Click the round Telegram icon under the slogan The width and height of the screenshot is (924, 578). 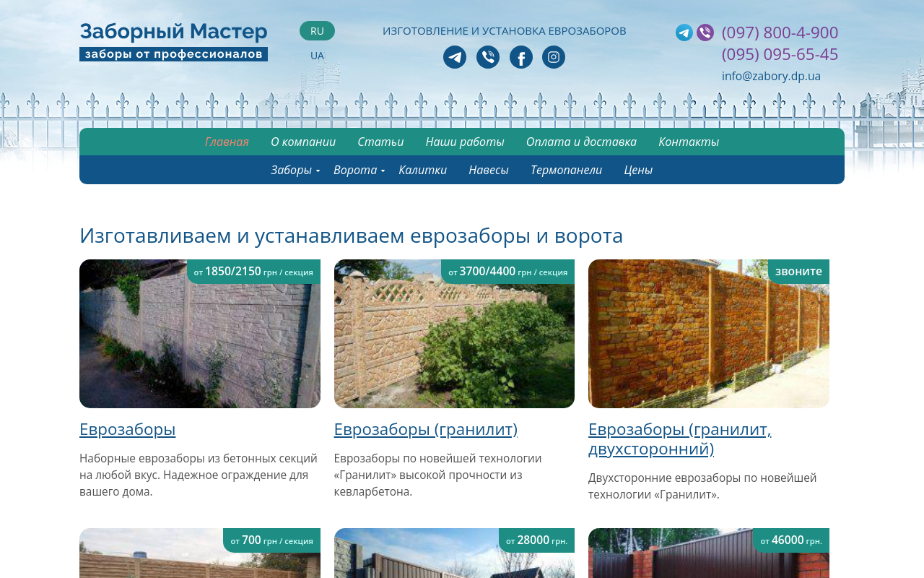(x=455, y=57)
